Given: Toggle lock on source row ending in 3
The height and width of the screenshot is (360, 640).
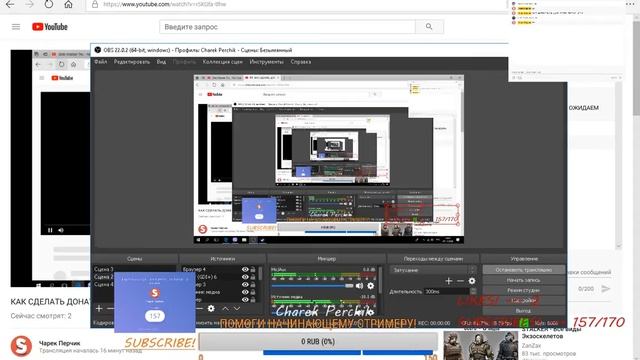Looking at the screenshot, I should pos(253,284).
